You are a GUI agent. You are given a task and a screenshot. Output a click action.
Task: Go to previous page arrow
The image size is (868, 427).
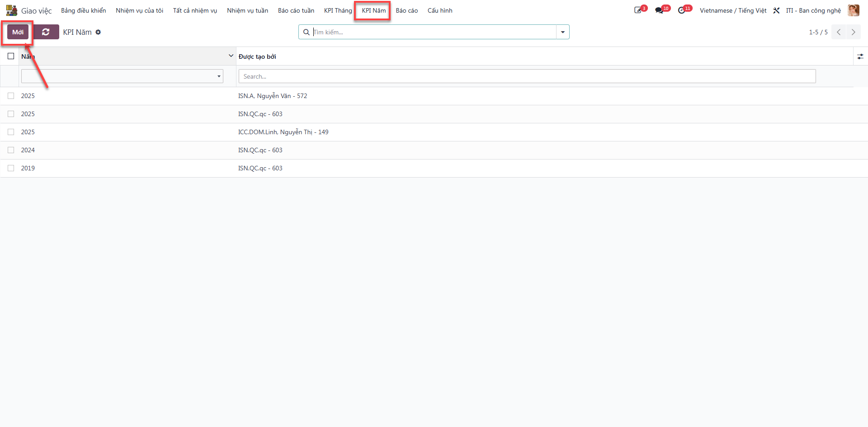click(839, 32)
